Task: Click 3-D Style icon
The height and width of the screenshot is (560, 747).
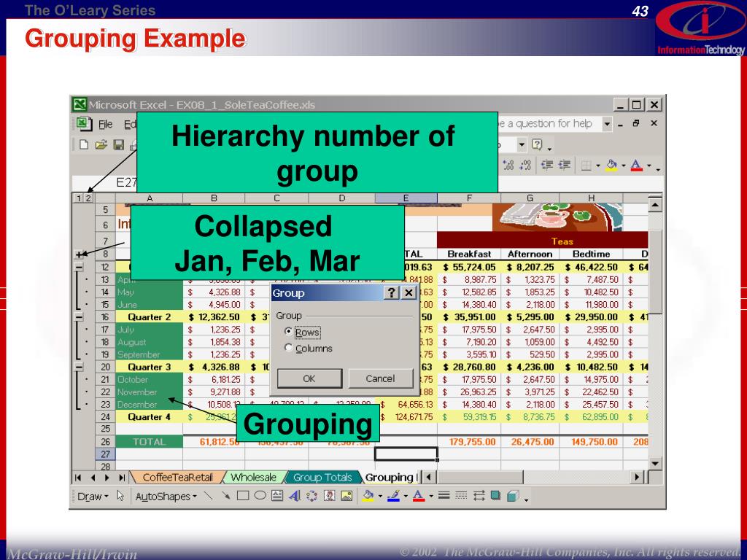Action: [x=513, y=496]
